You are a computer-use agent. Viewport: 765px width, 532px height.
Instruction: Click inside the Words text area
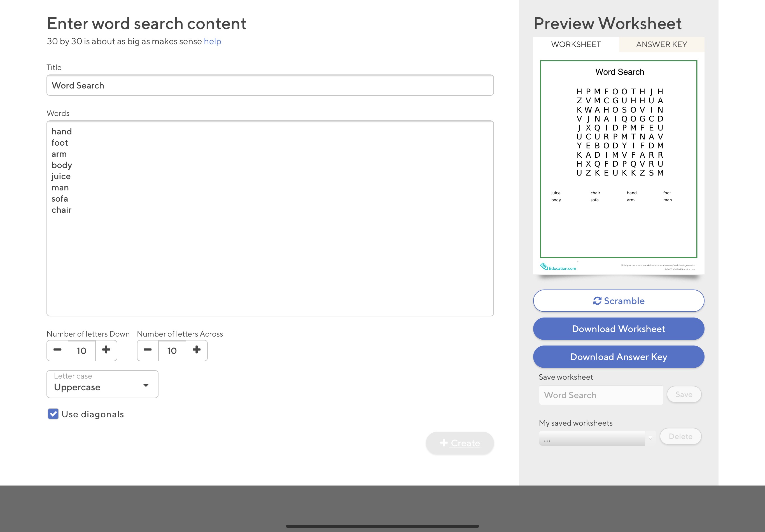pos(270,218)
